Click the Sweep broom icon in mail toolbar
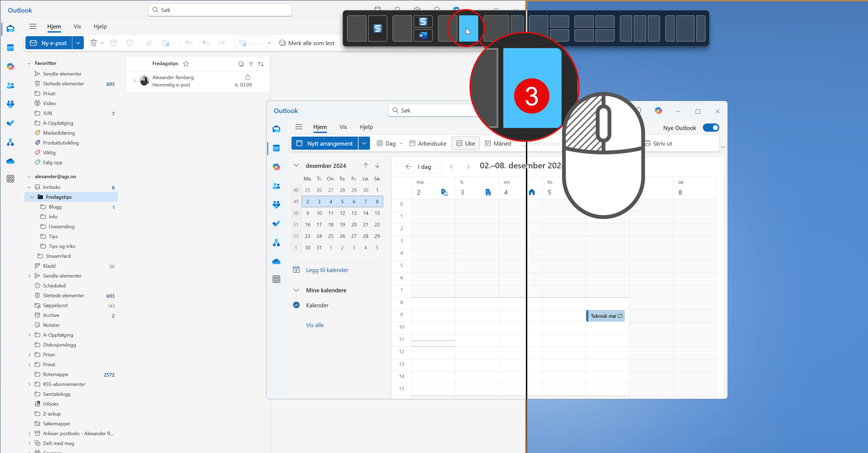The height and width of the screenshot is (453, 868). (149, 43)
